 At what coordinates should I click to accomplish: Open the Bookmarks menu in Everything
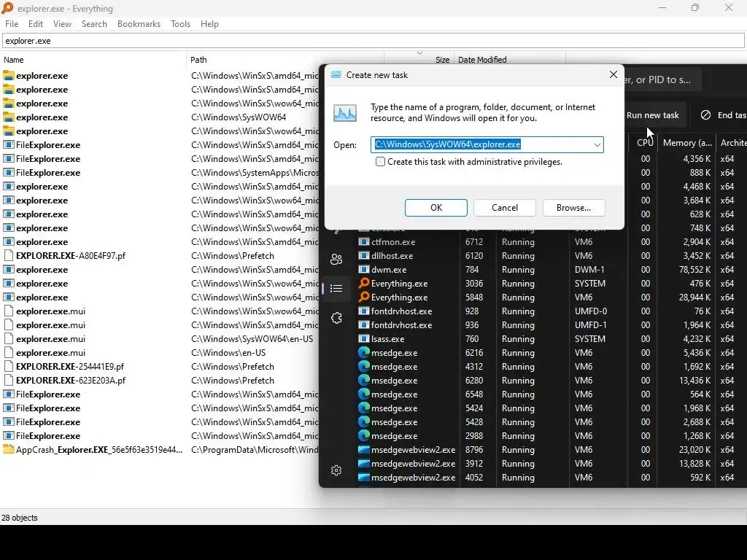tap(139, 24)
